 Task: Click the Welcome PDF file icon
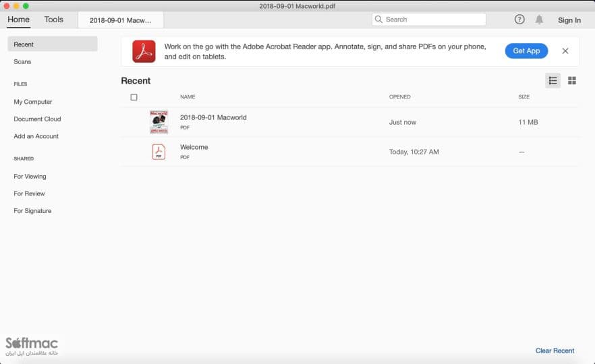coord(159,152)
